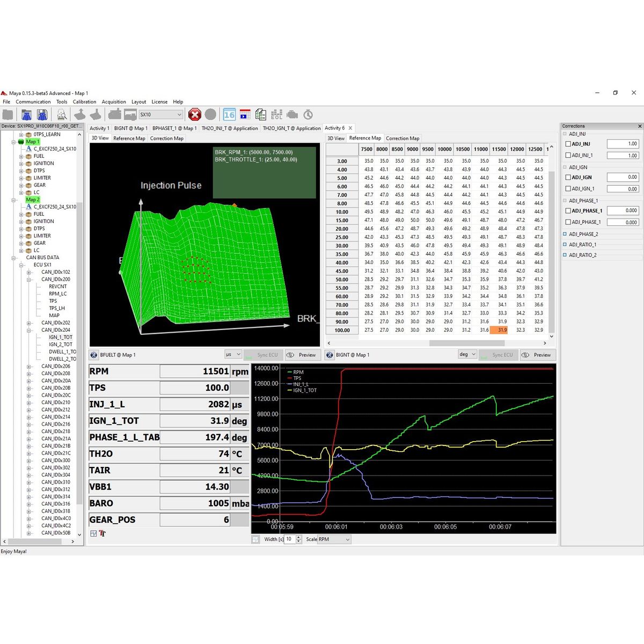Click the Preview button for BFUELT
This screenshot has height=644, width=644.
(x=303, y=355)
